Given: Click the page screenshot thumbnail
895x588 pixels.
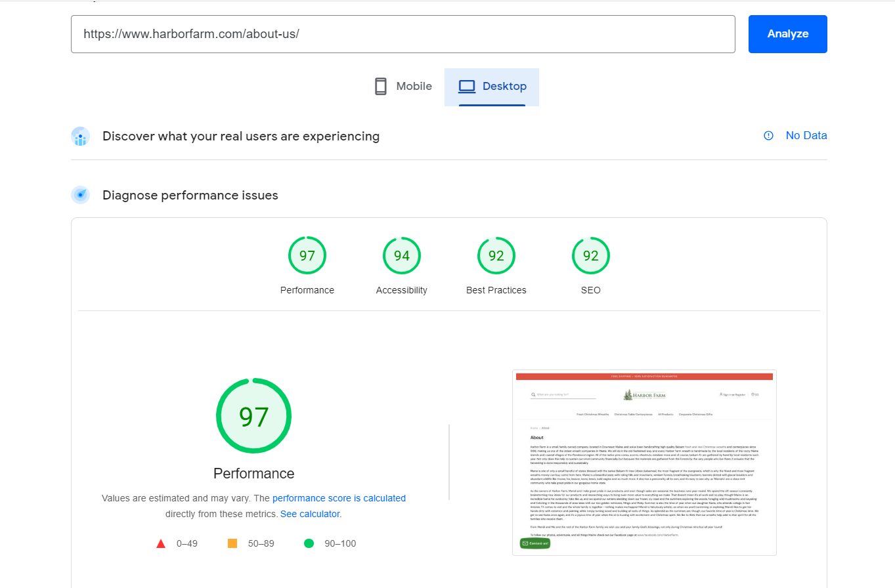Looking at the screenshot, I should tap(644, 463).
